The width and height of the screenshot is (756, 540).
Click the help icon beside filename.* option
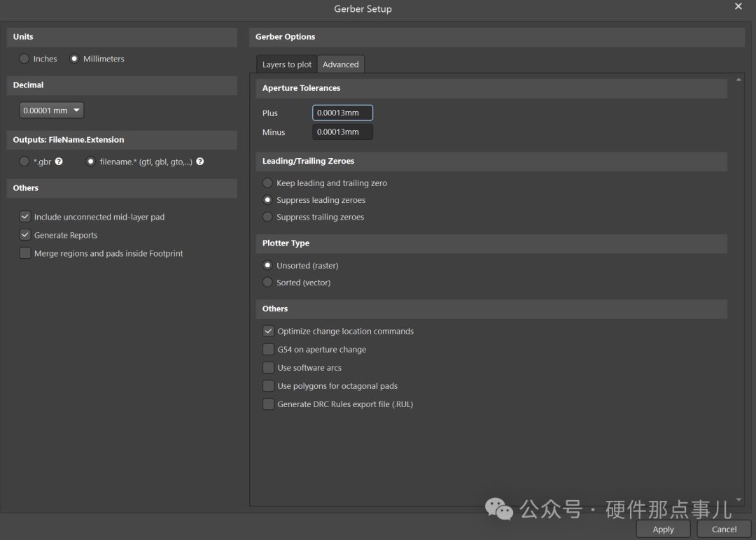200,162
